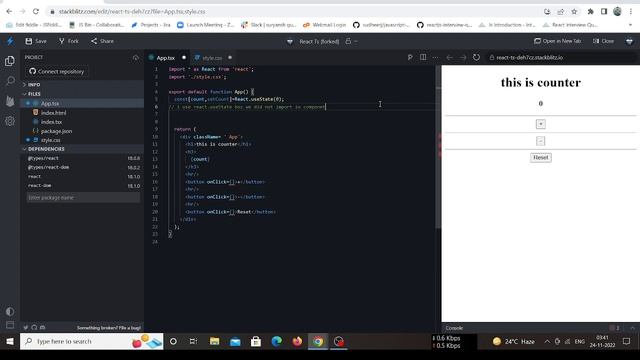This screenshot has width=640, height=360.
Task: Click the Something broken? File a bug link
Action: (109, 328)
